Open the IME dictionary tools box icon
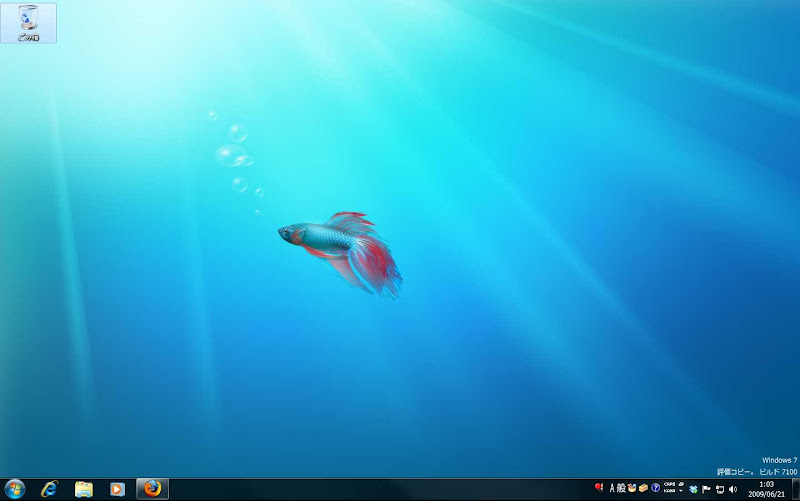This screenshot has height=501, width=800. pyautogui.click(x=643, y=488)
